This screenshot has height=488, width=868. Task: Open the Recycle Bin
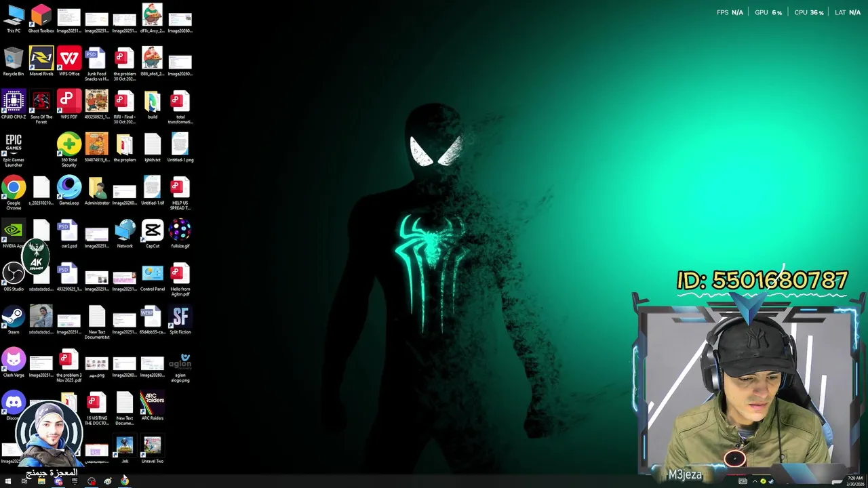[x=14, y=62]
